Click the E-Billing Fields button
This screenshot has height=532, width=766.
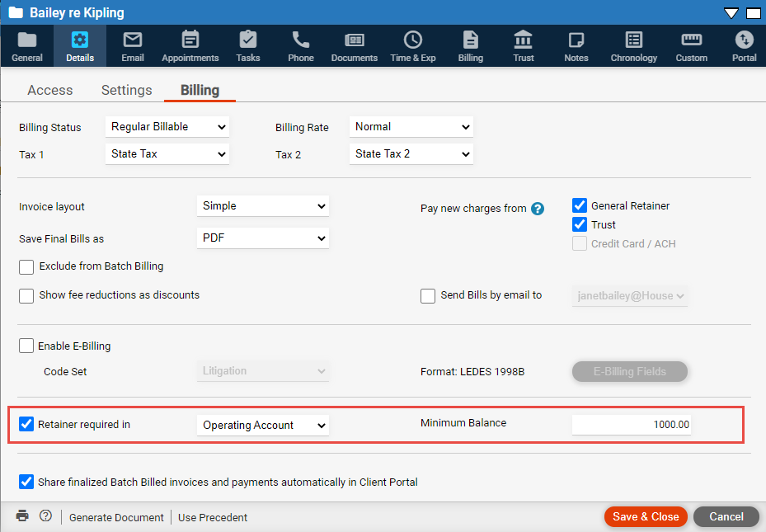630,372
